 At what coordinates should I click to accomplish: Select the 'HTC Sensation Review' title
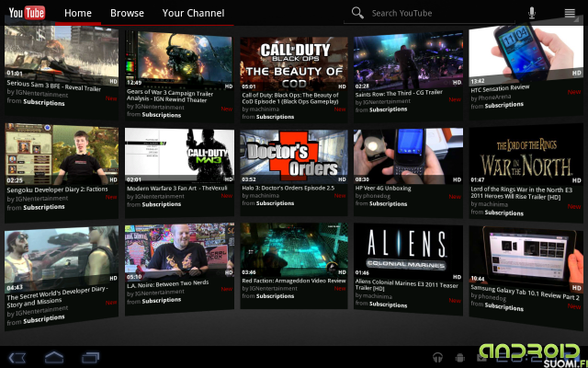pyautogui.click(x=500, y=89)
